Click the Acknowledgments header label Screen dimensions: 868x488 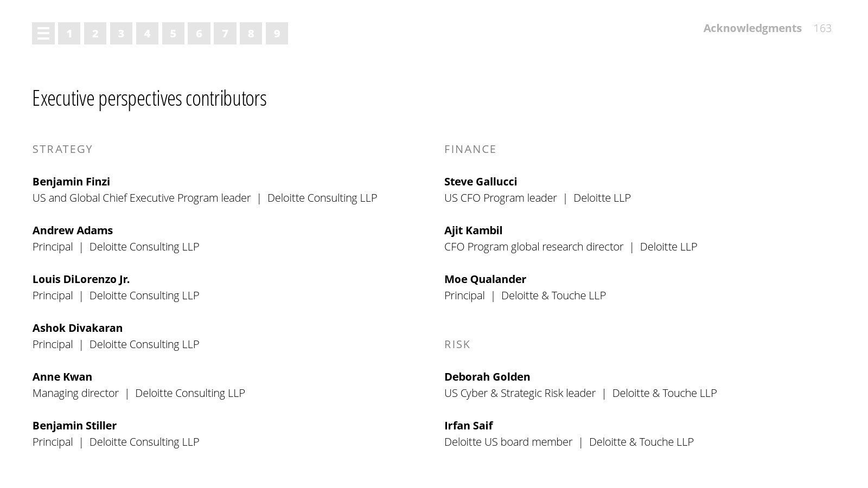[x=752, y=28]
